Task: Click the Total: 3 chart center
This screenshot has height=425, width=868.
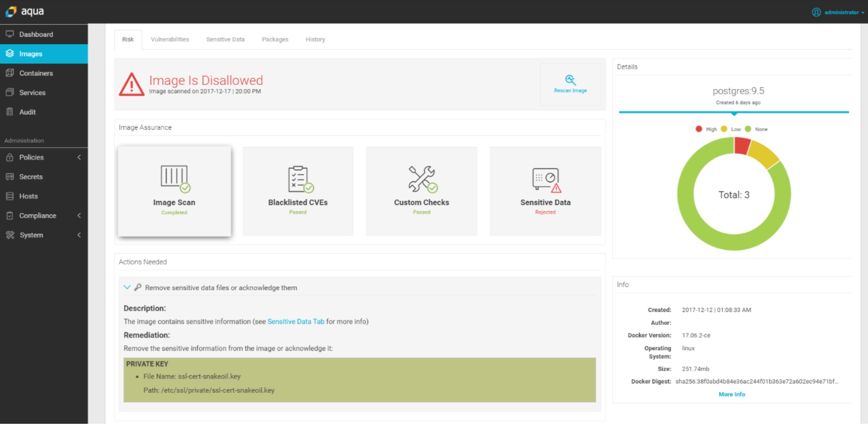Action: click(734, 195)
